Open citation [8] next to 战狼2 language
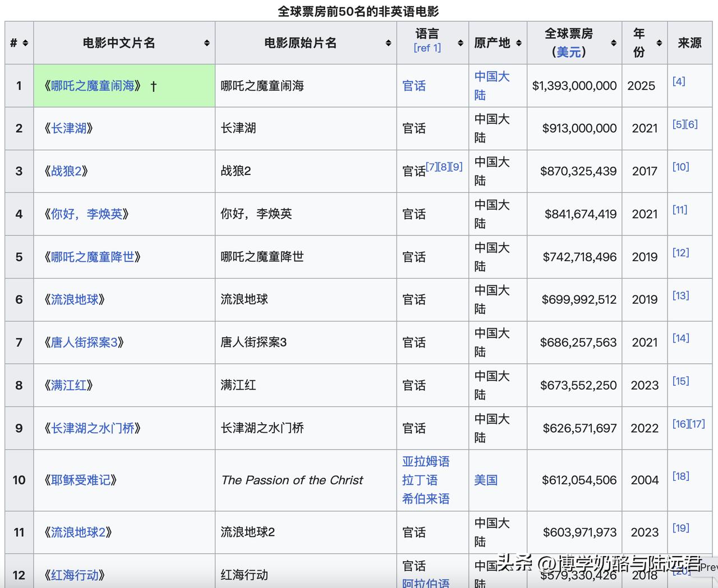The height and width of the screenshot is (588, 718). pyautogui.click(x=444, y=166)
